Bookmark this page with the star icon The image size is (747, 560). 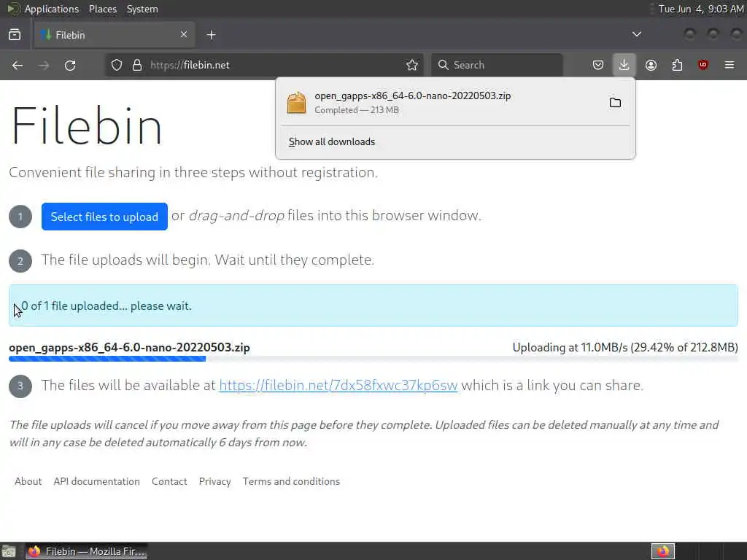(x=412, y=65)
